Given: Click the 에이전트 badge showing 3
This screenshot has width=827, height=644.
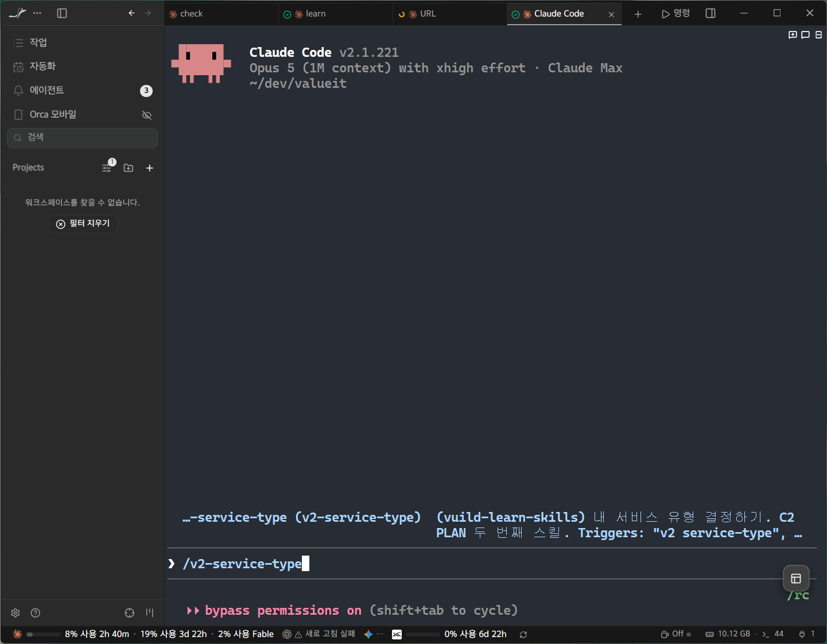Looking at the screenshot, I should pyautogui.click(x=146, y=91).
